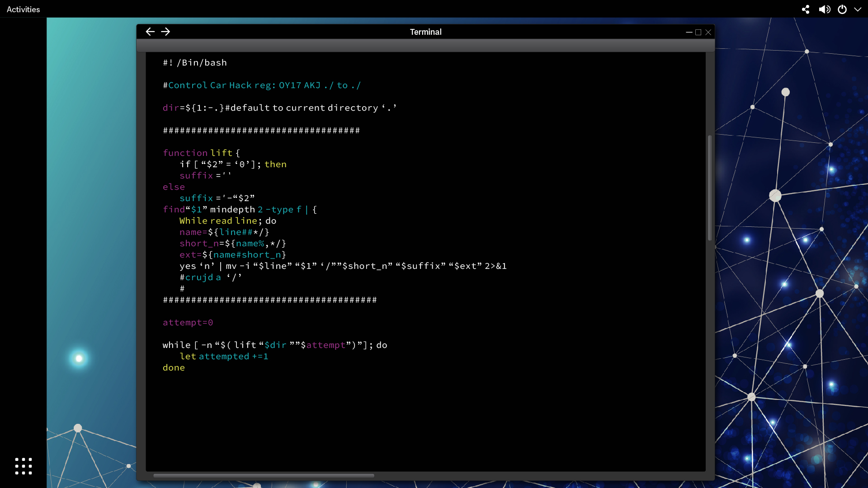868x488 pixels.
Task: Click the volume speaker icon
Action: point(824,9)
